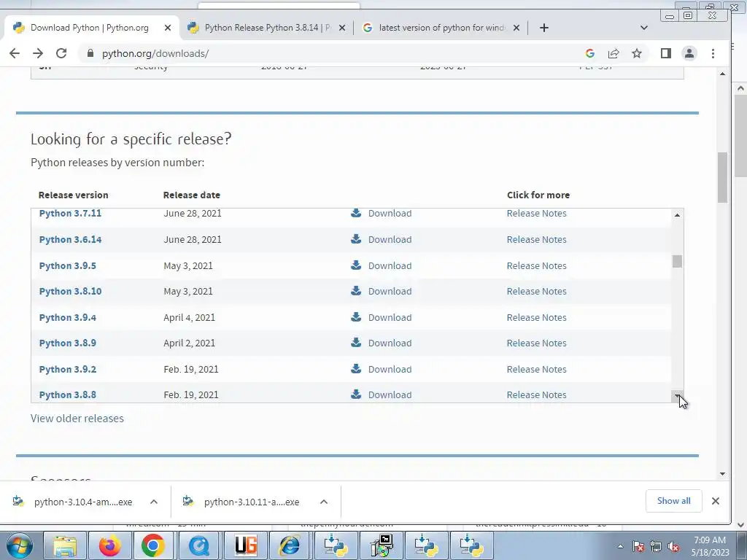This screenshot has height=560, width=747.
Task: Click the download icon for Python 3.9.4
Action: (356, 316)
